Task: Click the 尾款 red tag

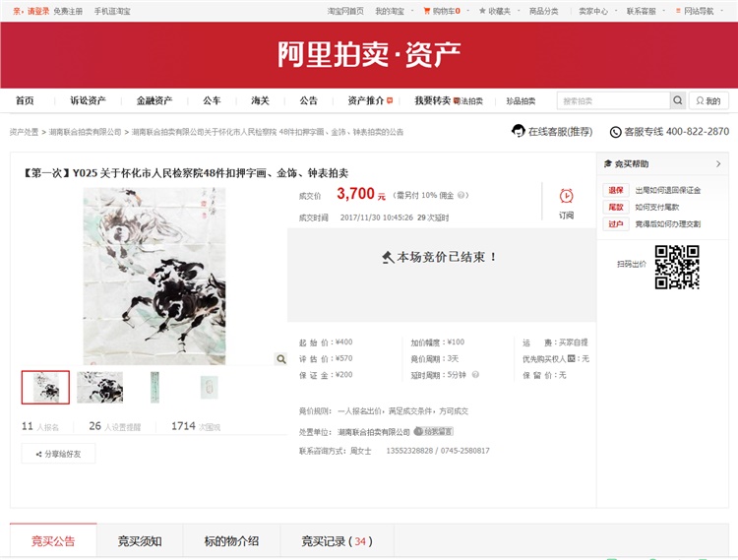Action: tap(616, 207)
